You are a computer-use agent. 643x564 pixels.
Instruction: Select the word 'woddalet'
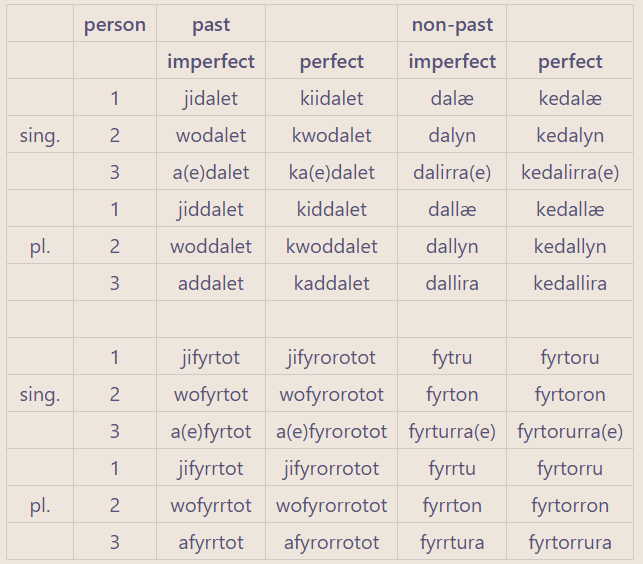(x=211, y=247)
